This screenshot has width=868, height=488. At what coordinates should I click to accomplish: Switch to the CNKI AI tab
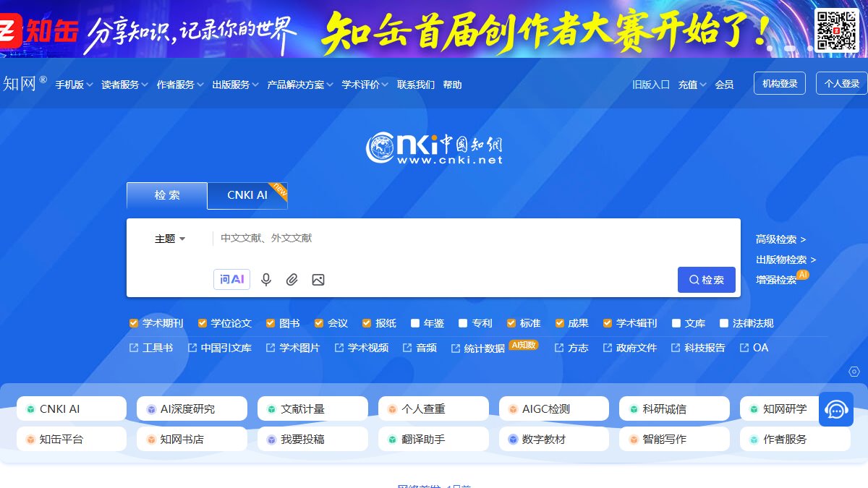click(247, 195)
